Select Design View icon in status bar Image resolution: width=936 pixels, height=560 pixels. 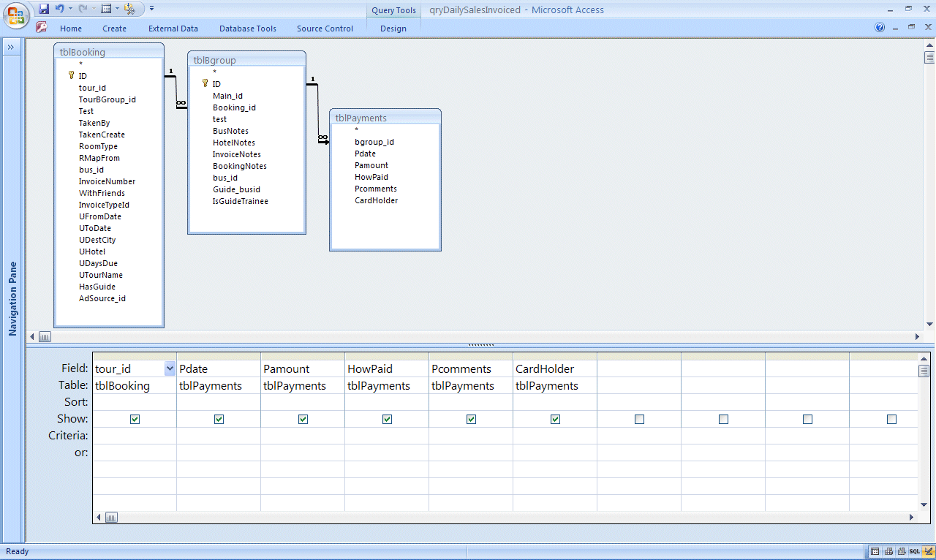pyautogui.click(x=928, y=551)
